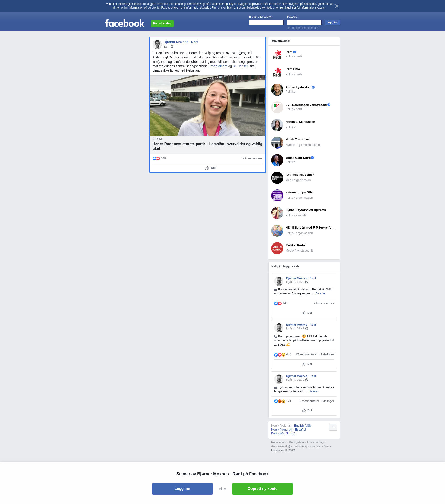Image resolution: width=445 pixels, height=504 pixels.
Task: Click the Facebook logo
Action: [124, 23]
